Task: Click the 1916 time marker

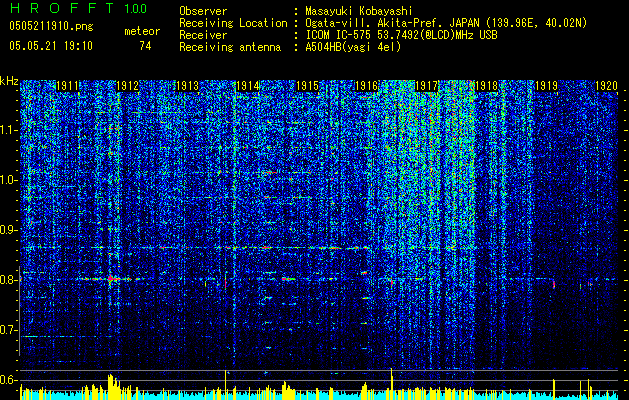Action: point(367,86)
